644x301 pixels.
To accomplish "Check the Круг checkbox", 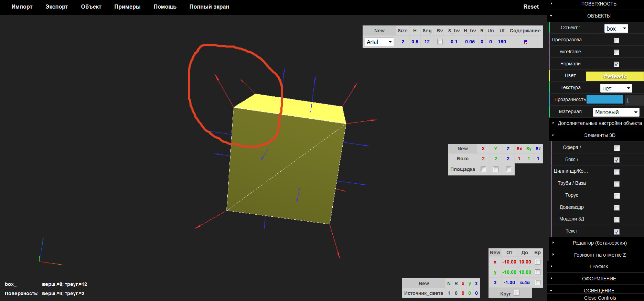I will click(517, 293).
